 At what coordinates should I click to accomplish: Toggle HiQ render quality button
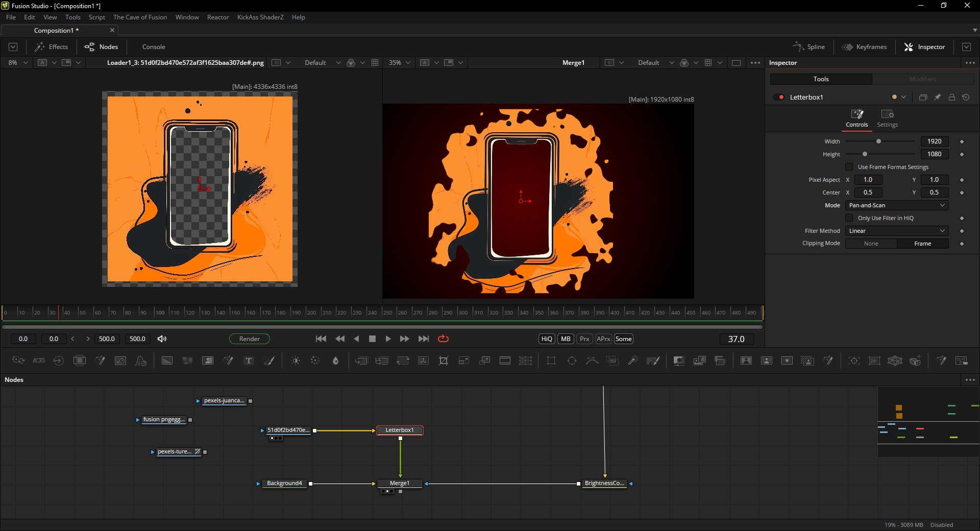[547, 339]
